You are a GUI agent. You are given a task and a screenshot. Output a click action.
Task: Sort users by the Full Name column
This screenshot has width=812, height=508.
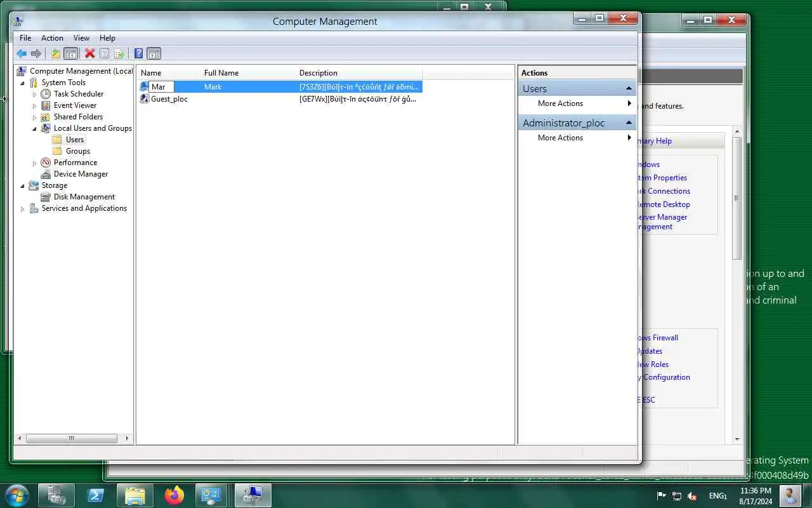pos(247,73)
